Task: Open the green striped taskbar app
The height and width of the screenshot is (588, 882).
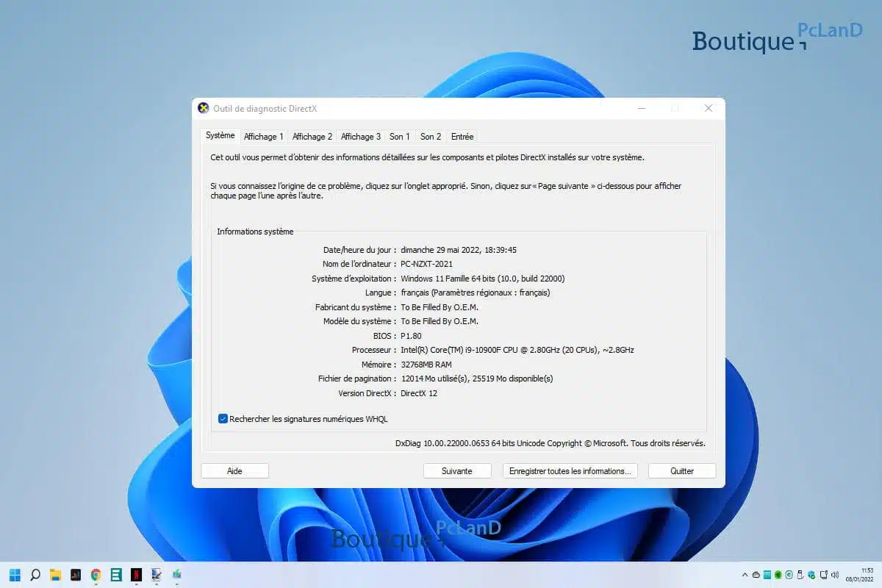Action: 116,575
